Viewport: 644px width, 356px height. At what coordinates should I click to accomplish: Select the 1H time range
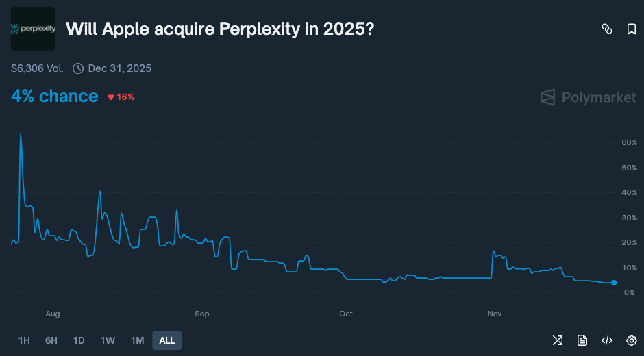click(24, 340)
